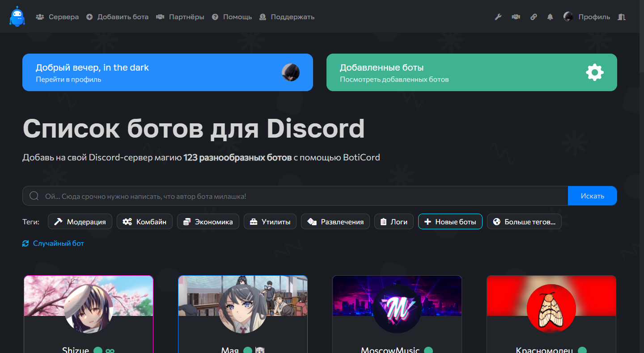Select the Экономика tag
Image resolution: width=644 pixels, height=353 pixels.
(208, 222)
